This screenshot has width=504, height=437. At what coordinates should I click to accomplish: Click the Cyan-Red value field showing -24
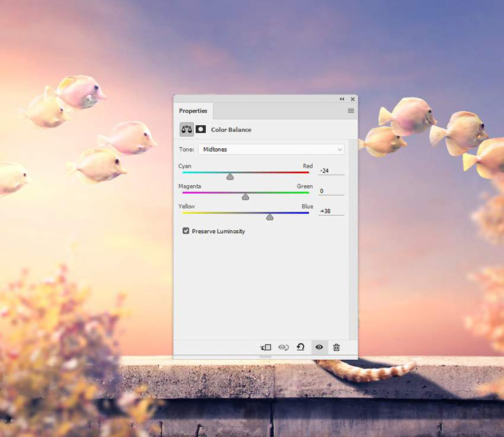pyautogui.click(x=332, y=170)
